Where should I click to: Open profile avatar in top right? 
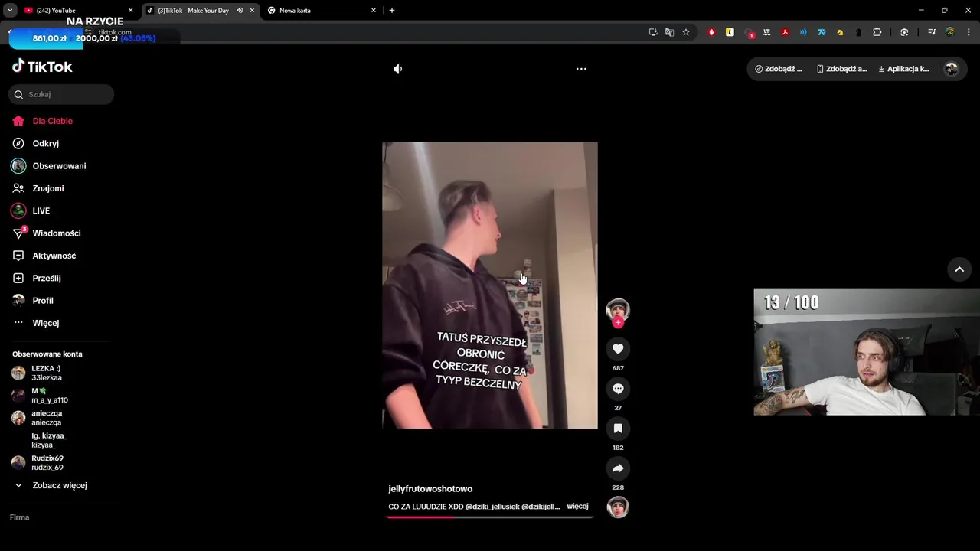tap(952, 69)
